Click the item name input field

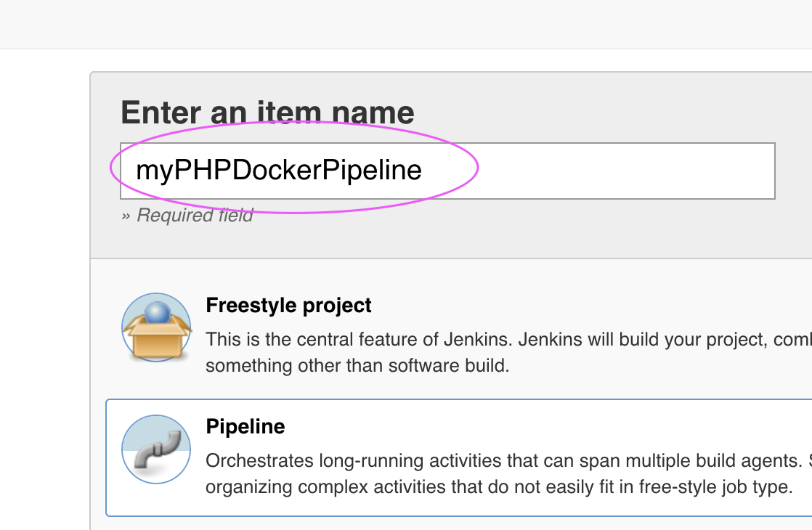(x=447, y=171)
